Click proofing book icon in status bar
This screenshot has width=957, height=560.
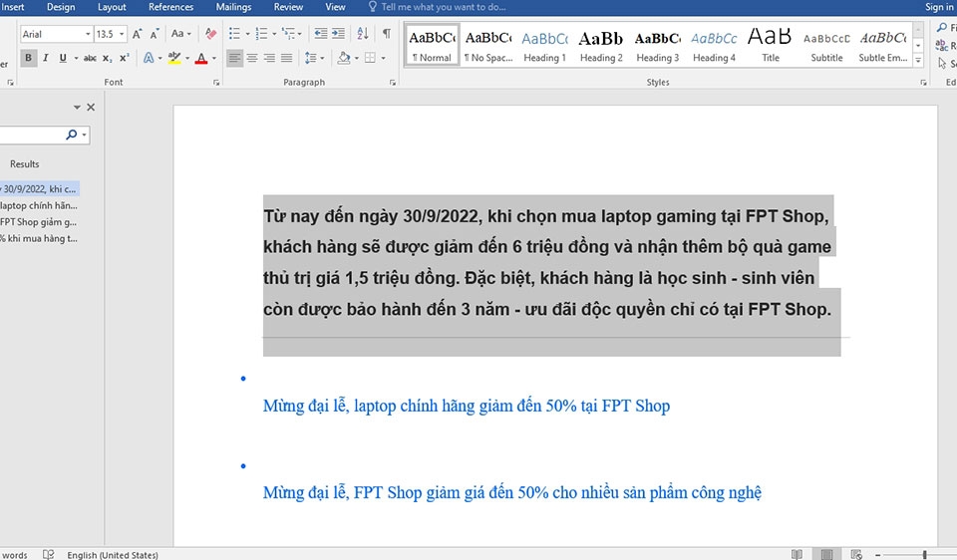(x=49, y=554)
